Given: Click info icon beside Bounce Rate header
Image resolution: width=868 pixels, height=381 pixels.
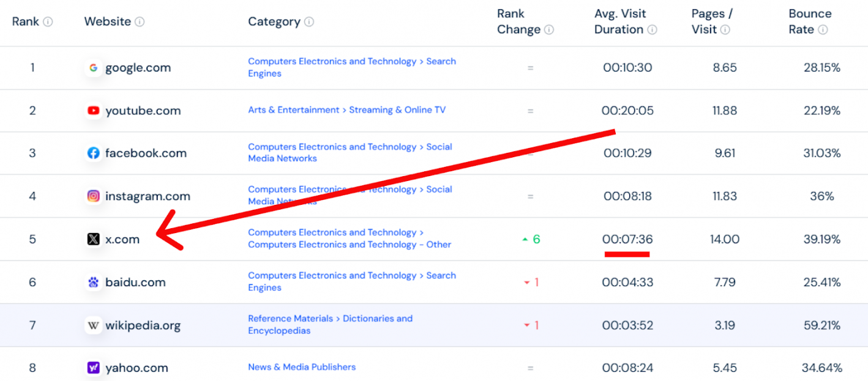Looking at the screenshot, I should [823, 29].
